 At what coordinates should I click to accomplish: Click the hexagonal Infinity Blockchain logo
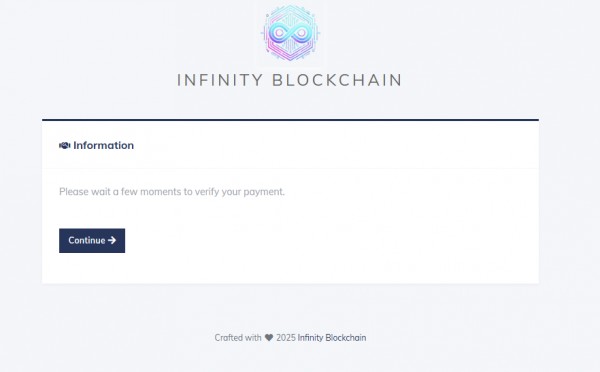coord(290,33)
